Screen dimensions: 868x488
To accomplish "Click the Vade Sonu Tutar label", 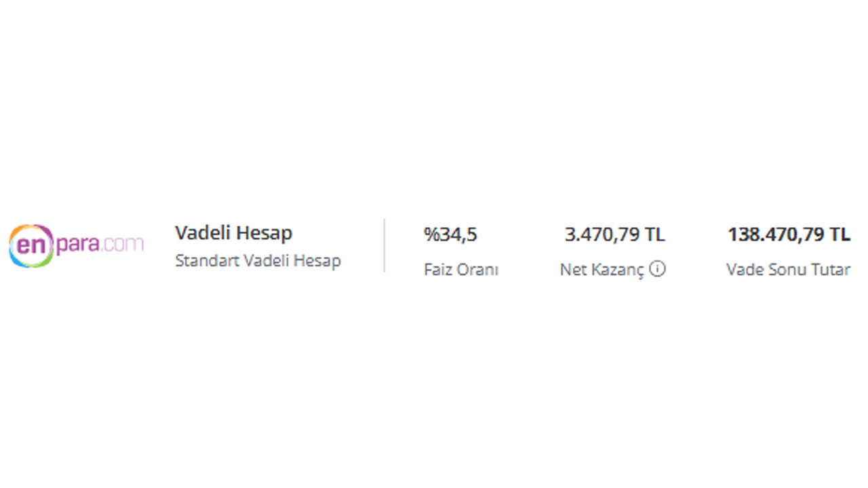I will click(x=788, y=270).
